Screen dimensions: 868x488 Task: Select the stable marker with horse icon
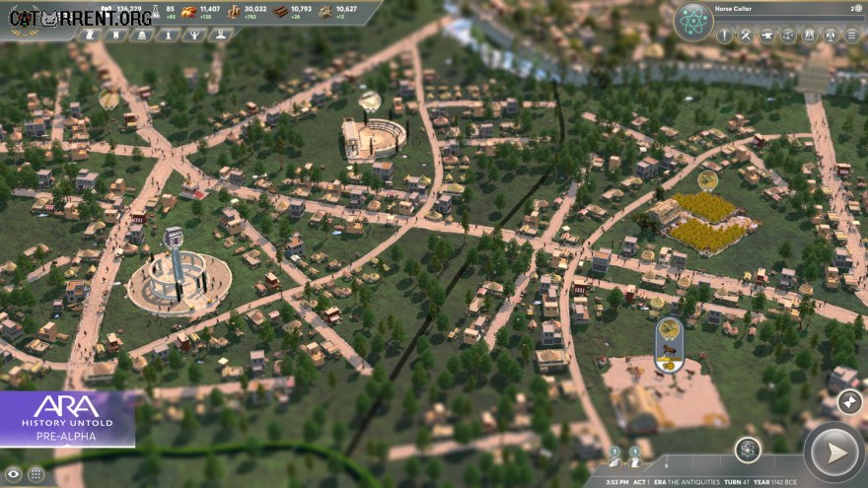pos(669,345)
